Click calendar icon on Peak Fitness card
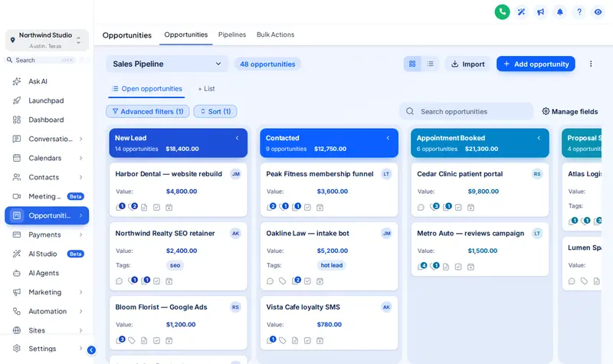The width and height of the screenshot is (613, 364). coord(320,207)
